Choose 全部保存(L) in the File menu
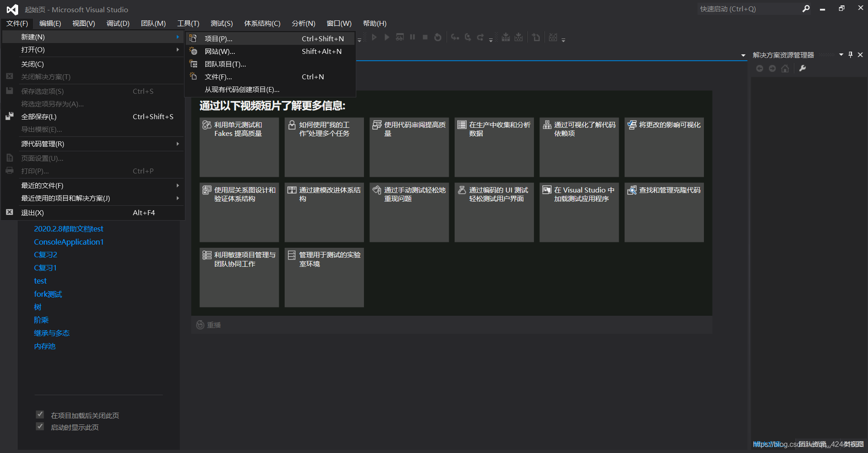This screenshot has height=453, width=868. [x=93, y=116]
